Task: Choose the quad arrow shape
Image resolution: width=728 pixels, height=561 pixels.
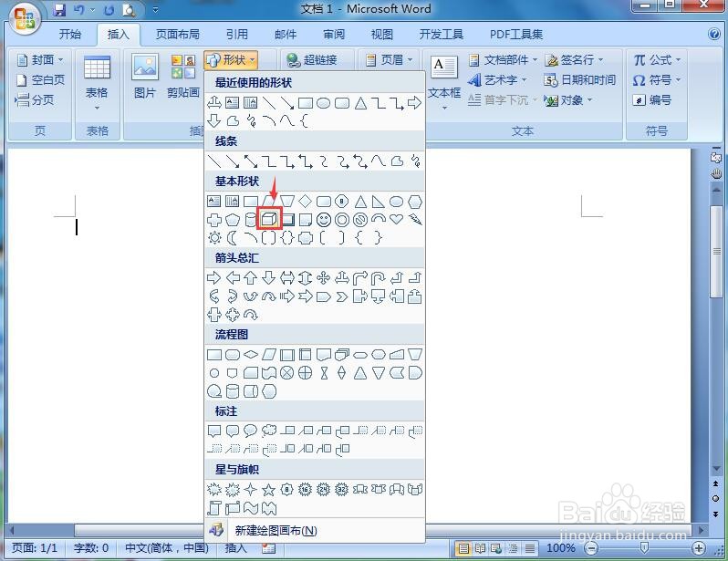Action: [324, 277]
